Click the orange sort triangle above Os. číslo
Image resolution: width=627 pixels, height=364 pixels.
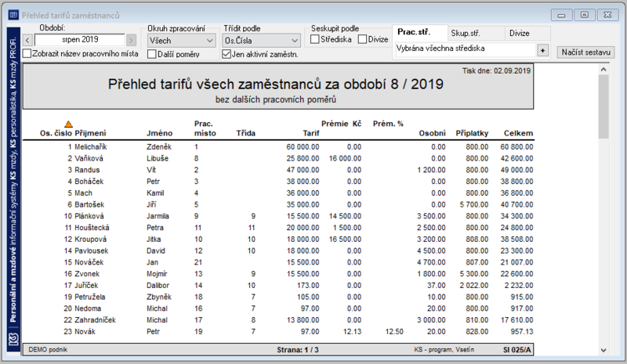[x=68, y=124]
